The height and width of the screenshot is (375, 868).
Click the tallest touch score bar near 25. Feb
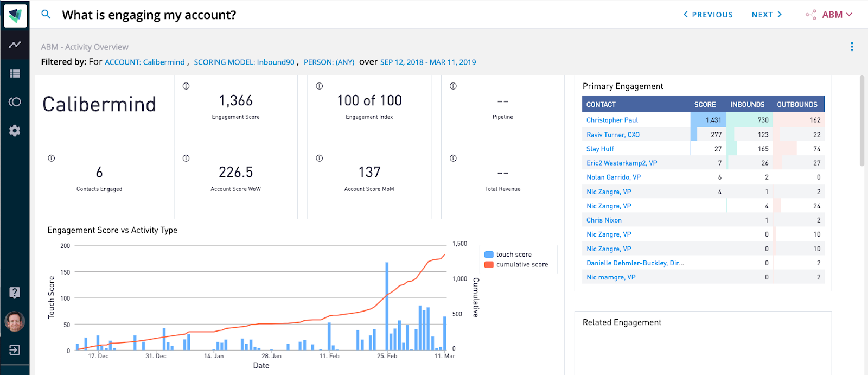387,306
